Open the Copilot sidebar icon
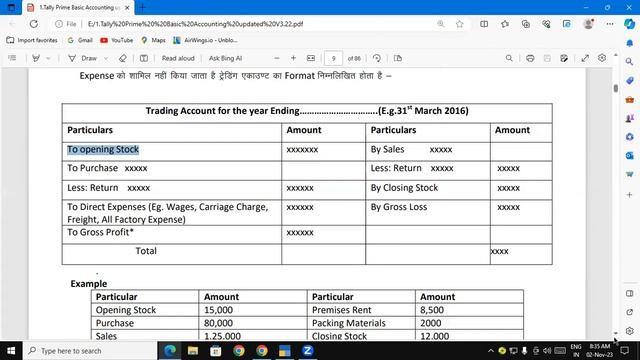Screen dimensions: 640x360 (x=629, y=24)
